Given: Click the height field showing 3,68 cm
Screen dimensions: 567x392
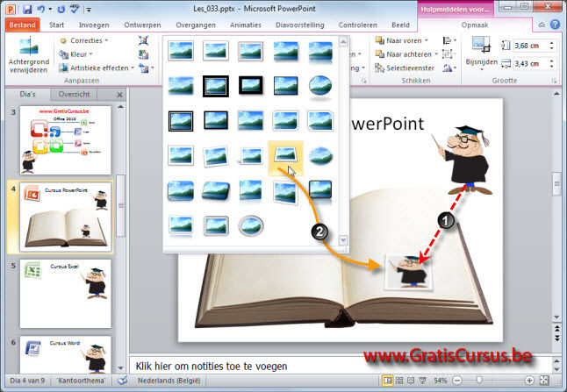Looking at the screenshot, I should coord(530,46).
